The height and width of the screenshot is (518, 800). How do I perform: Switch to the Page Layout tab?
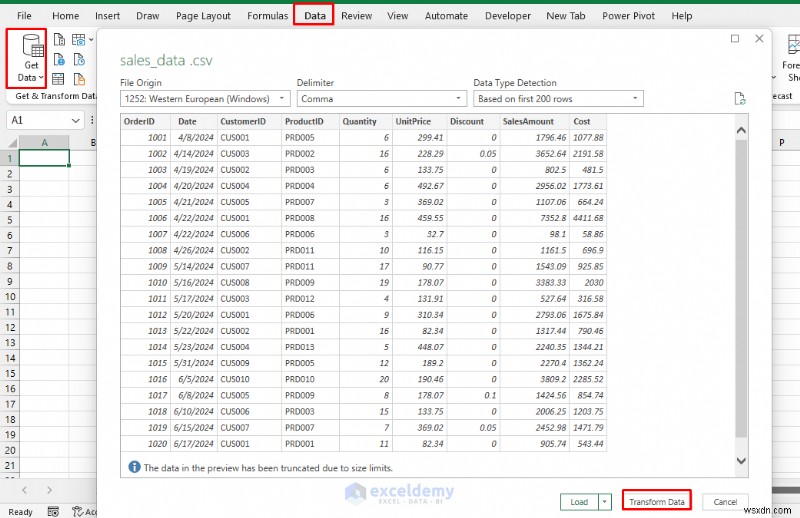point(203,16)
